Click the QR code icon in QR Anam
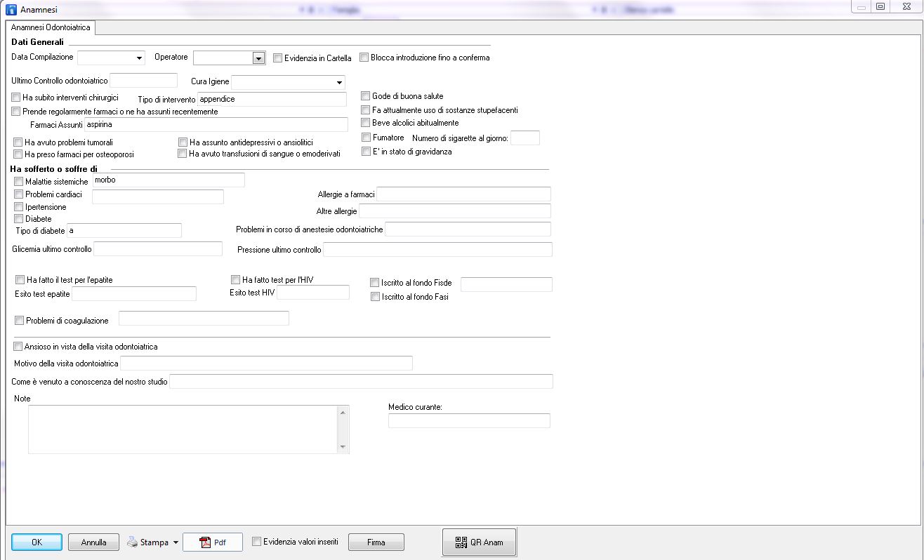The image size is (924, 560). [x=461, y=542]
